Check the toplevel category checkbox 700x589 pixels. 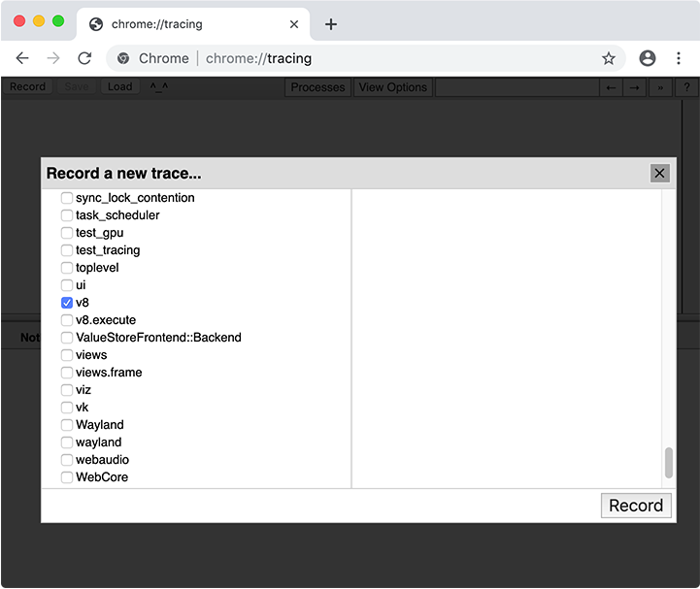click(x=67, y=268)
